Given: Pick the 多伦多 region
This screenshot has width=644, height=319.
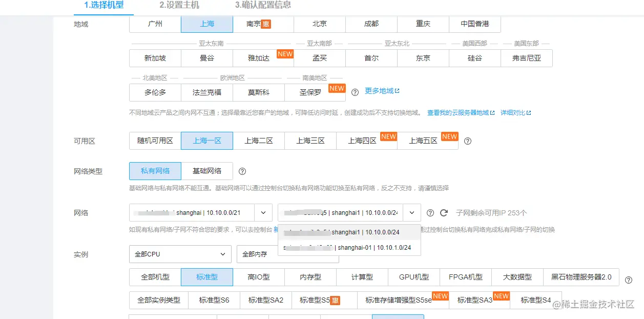Looking at the screenshot, I should click(155, 92).
